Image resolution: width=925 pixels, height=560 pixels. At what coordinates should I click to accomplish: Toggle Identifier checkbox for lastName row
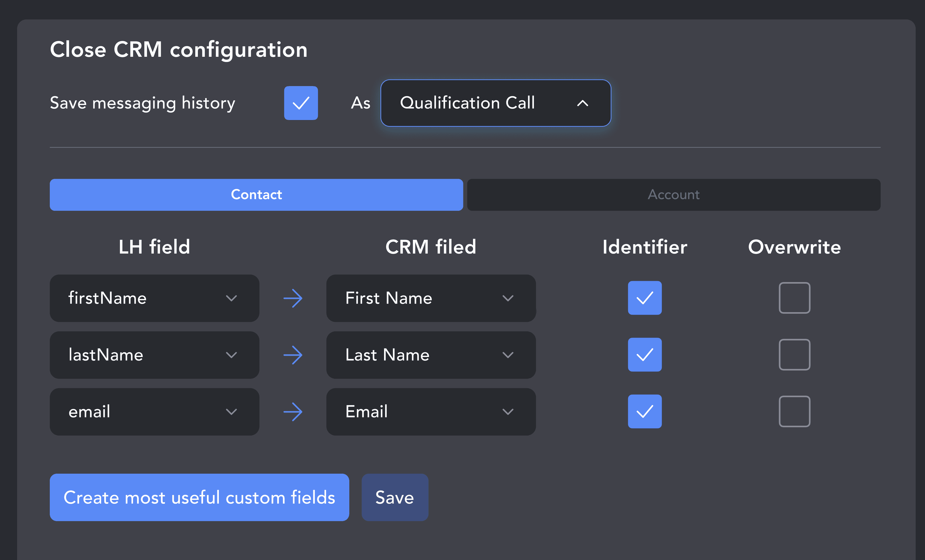coord(645,354)
